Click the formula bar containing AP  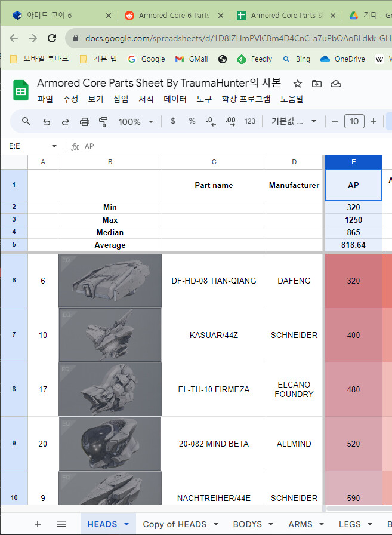235,146
